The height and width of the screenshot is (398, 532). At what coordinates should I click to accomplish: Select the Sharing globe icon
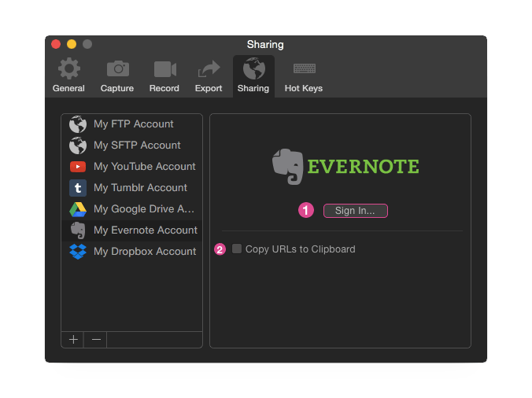tap(253, 68)
